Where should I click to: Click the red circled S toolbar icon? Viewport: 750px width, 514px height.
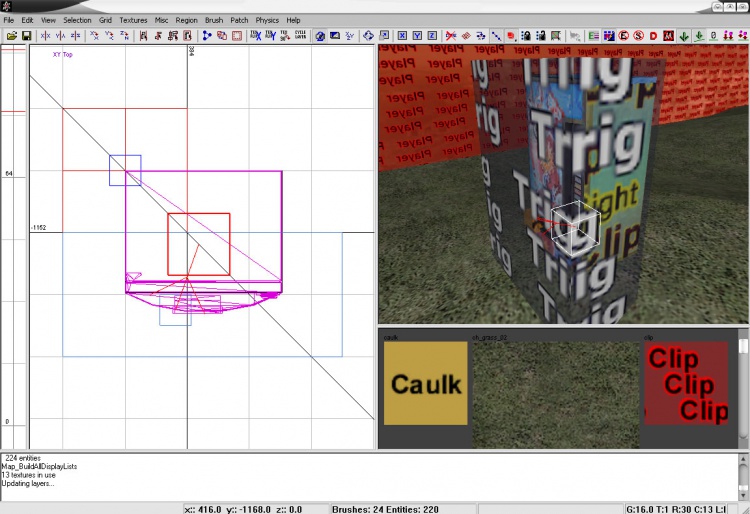click(638, 36)
